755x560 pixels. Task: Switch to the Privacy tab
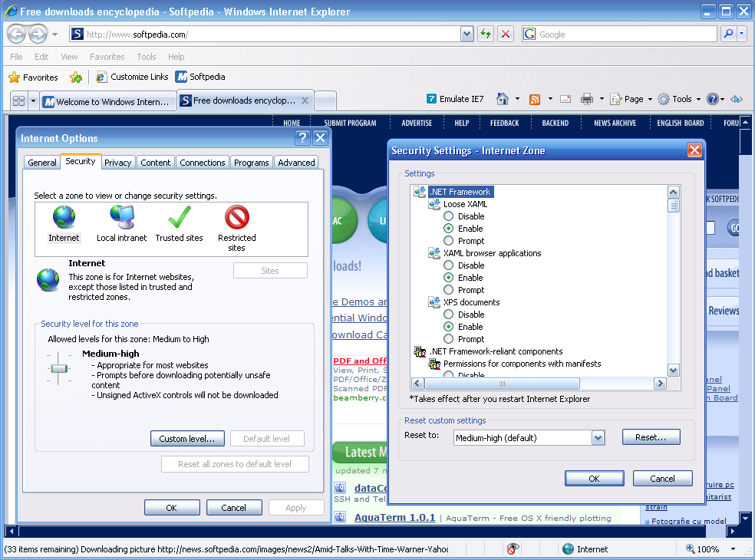[118, 163]
